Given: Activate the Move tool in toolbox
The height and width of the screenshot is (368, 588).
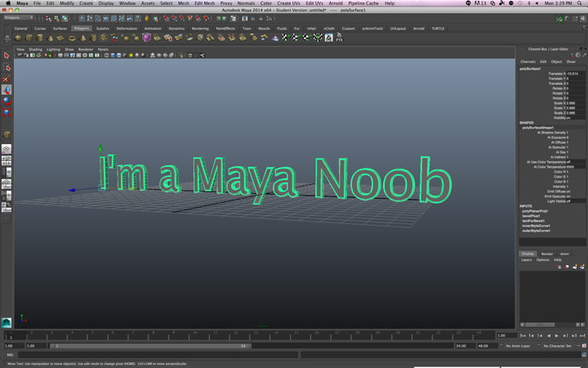Looking at the screenshot, I should click(7, 90).
